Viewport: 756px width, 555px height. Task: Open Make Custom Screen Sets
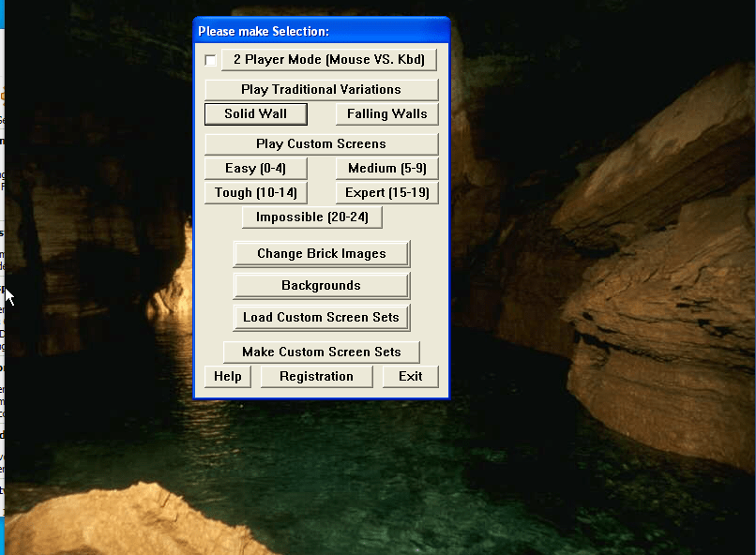coord(321,352)
